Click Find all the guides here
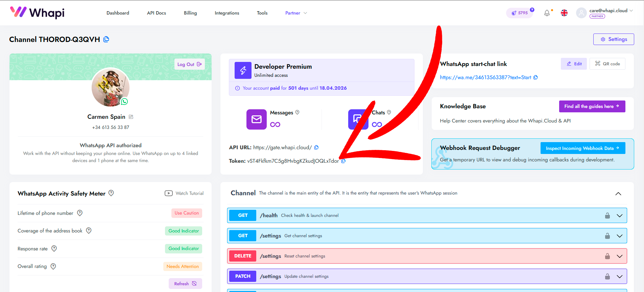This screenshot has width=644, height=292. (592, 106)
